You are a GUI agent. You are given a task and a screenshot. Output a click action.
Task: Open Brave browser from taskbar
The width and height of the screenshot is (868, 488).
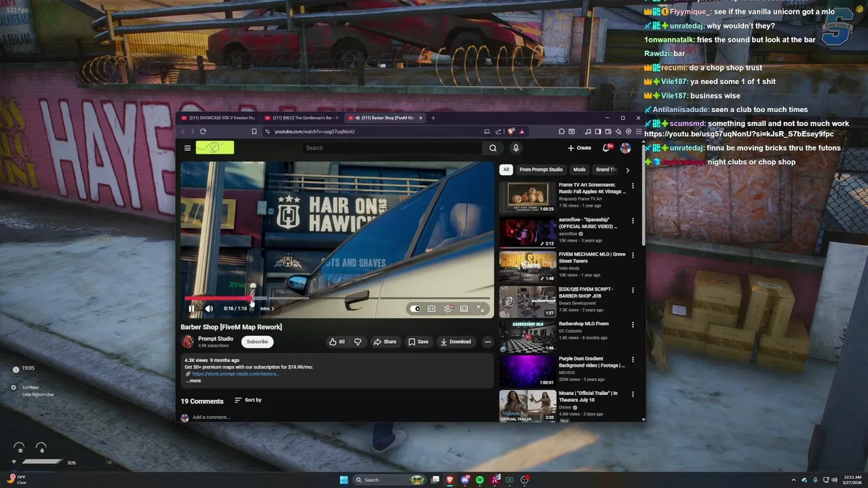450,480
